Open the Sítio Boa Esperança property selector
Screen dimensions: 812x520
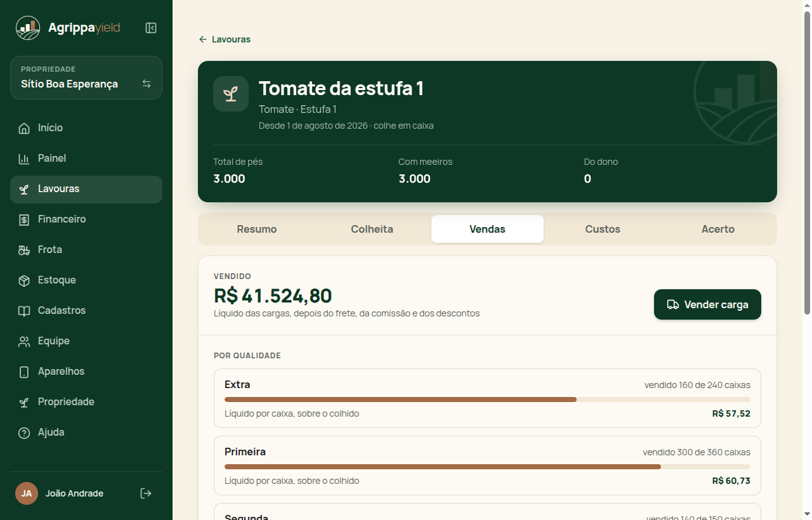coord(86,78)
